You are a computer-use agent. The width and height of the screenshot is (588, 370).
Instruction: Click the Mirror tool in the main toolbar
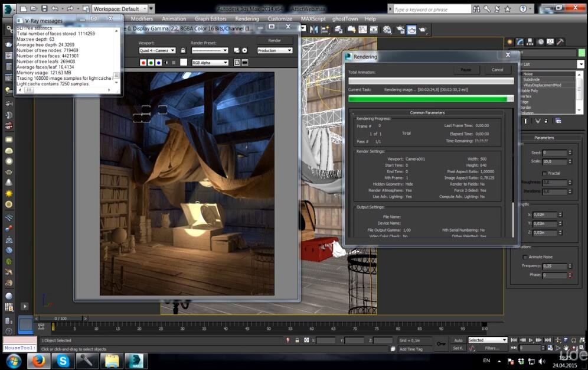tap(314, 30)
